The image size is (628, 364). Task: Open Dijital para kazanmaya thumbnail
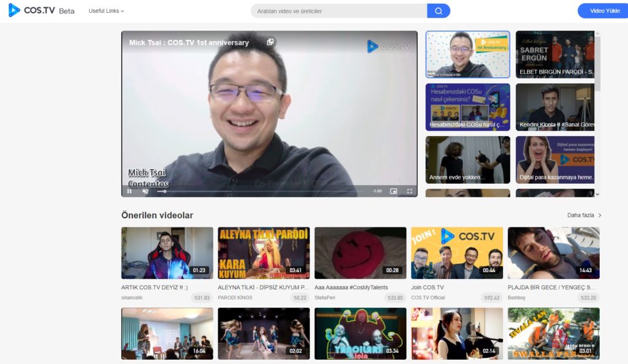click(555, 160)
